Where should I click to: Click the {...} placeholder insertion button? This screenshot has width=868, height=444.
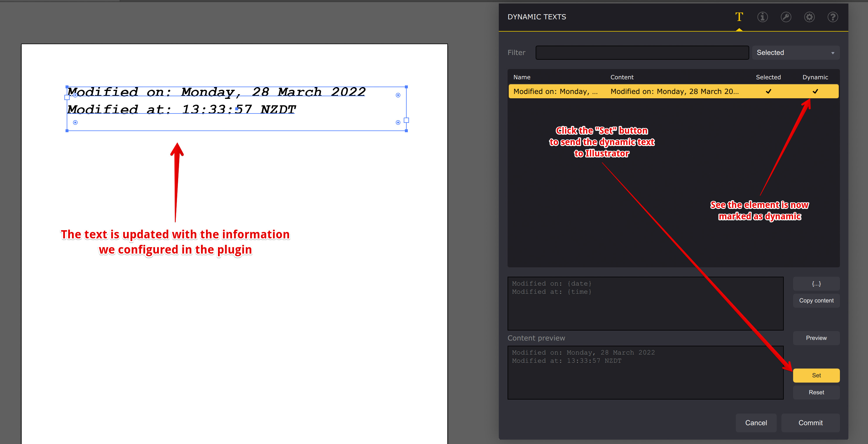pyautogui.click(x=816, y=284)
